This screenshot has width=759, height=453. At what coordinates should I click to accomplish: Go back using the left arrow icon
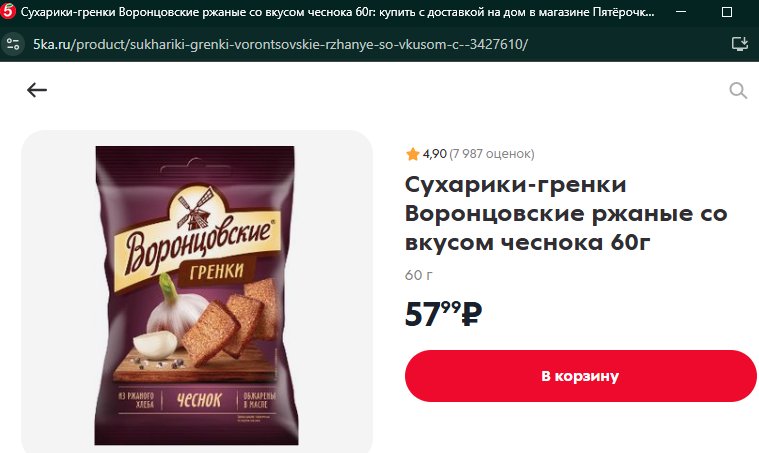(x=37, y=90)
